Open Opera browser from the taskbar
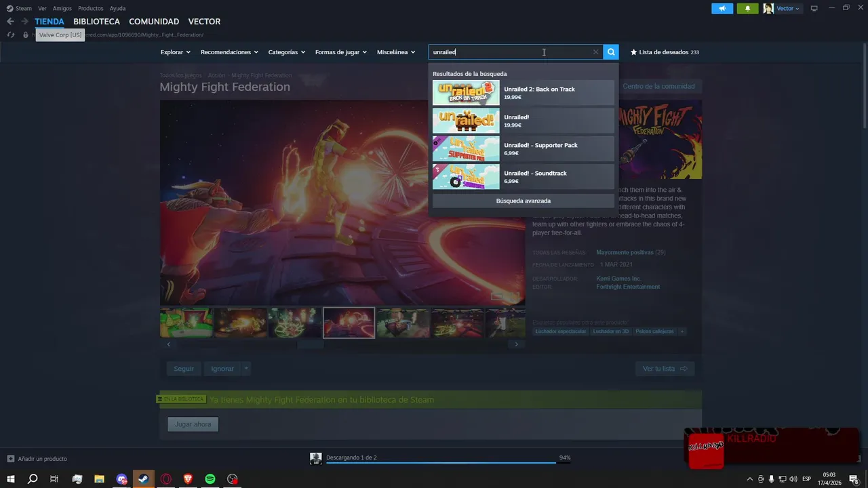The height and width of the screenshot is (488, 868). point(166,479)
